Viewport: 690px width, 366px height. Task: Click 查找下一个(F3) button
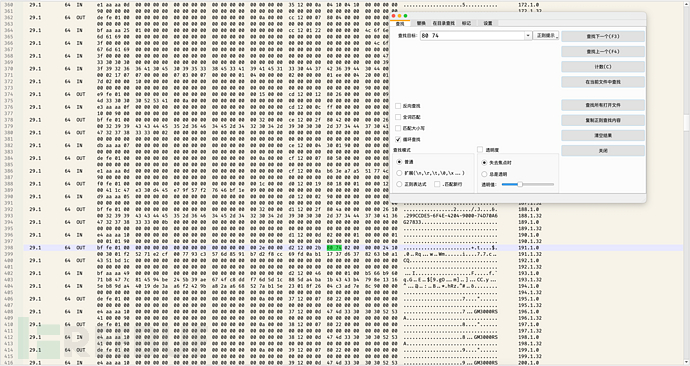coord(603,37)
